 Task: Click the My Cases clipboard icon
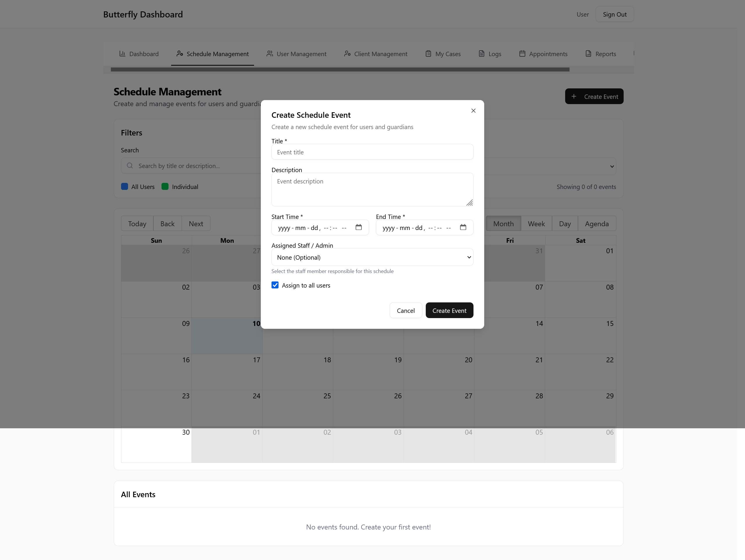(x=428, y=54)
